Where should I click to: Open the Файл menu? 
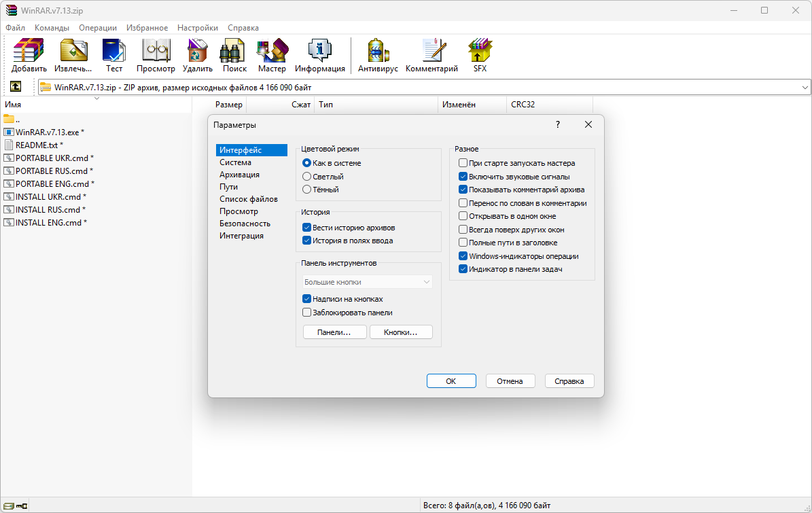tap(15, 28)
